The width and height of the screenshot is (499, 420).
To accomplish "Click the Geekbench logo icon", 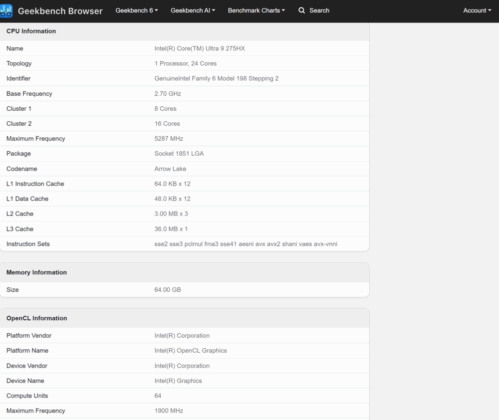I will (x=6, y=11).
